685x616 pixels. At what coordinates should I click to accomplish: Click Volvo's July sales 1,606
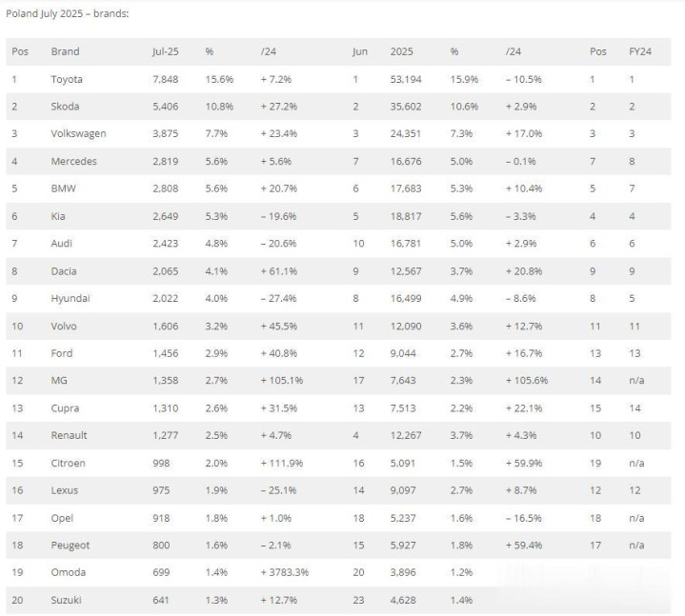tap(165, 327)
